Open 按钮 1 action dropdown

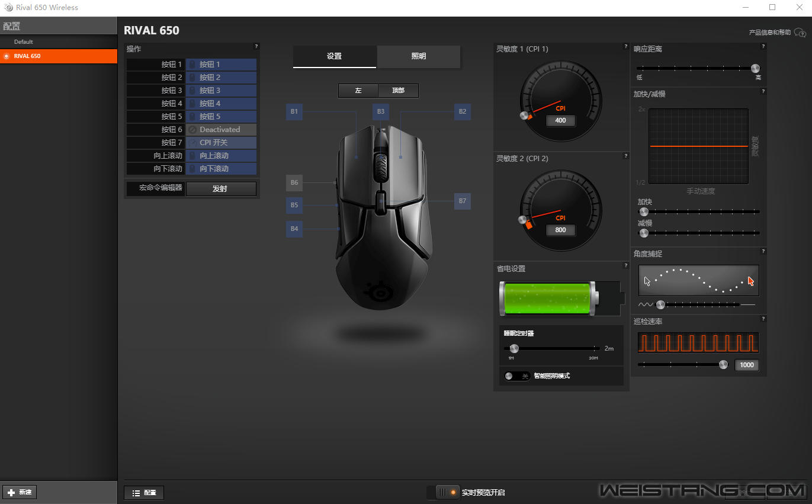tap(221, 65)
